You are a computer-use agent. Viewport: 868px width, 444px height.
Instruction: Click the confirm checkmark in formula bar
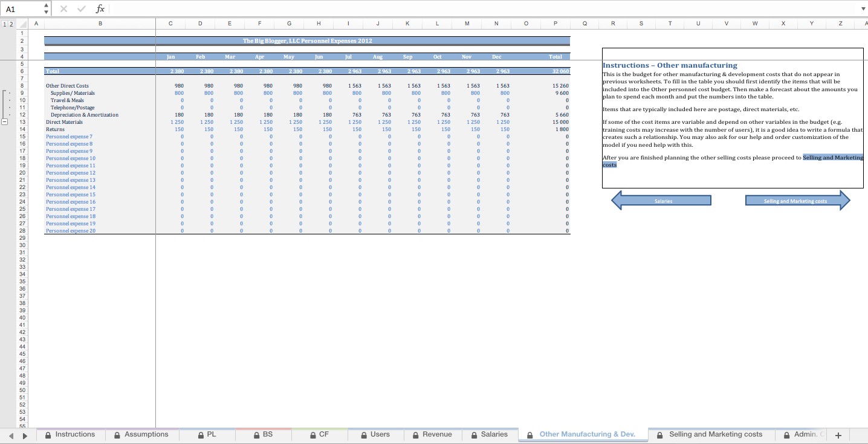[82, 8]
